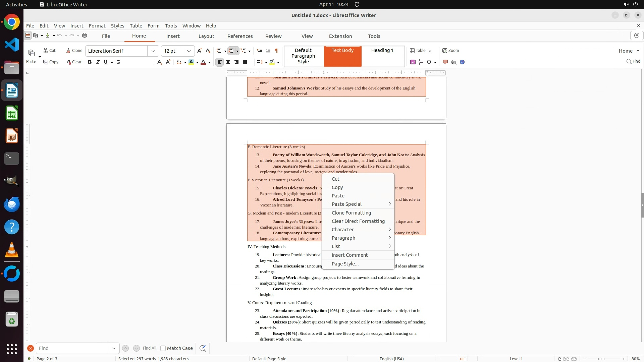Image resolution: width=644 pixels, height=362 pixels.
Task: Click Insert Image icon in ribbon
Action: click(x=413, y=62)
